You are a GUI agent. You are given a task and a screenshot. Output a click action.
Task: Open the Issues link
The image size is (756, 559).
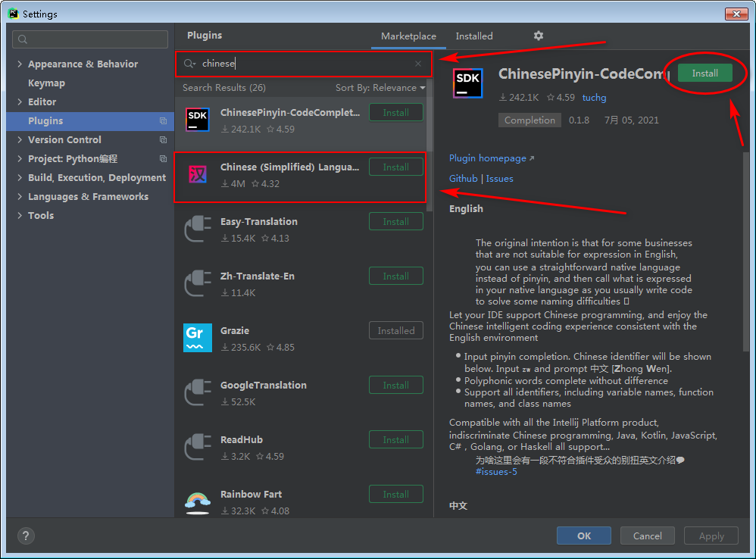click(499, 178)
